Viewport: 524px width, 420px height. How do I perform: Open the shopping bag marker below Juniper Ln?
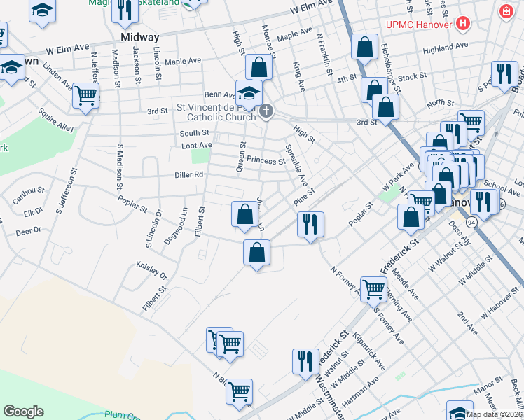256,253
